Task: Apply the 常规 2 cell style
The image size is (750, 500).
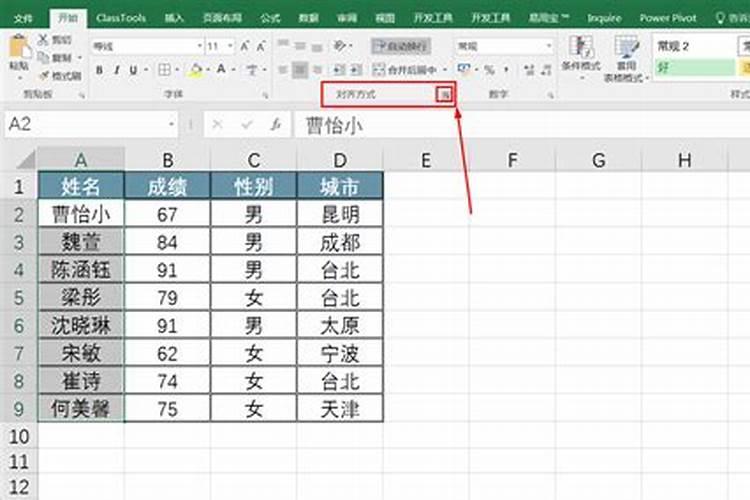Action: point(695,46)
